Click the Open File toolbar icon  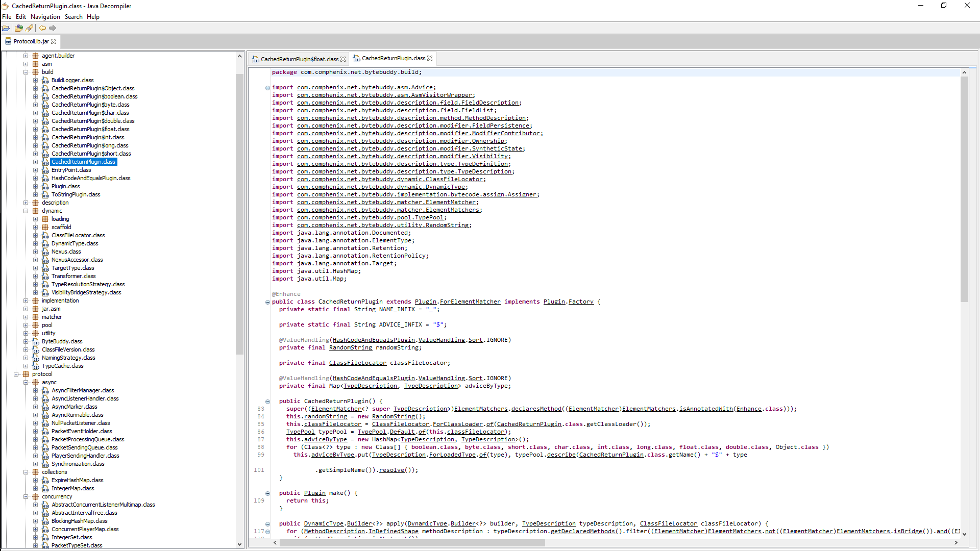(x=6, y=28)
